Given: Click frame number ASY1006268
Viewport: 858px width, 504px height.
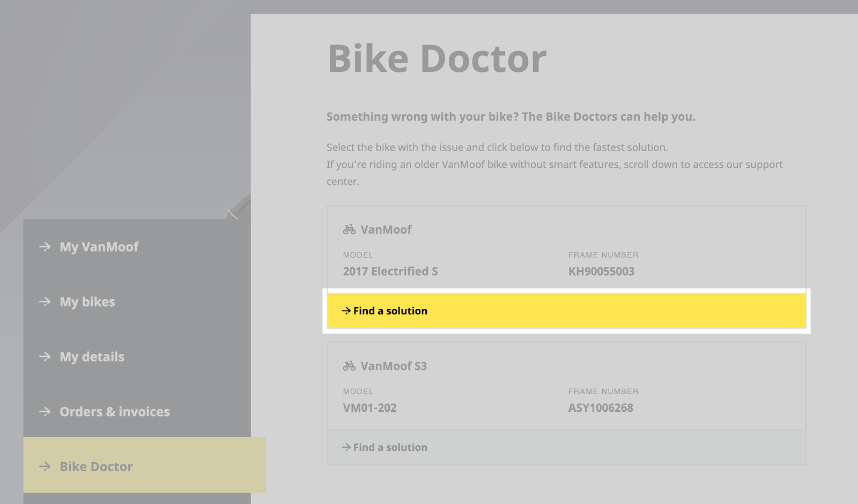Looking at the screenshot, I should tap(601, 408).
